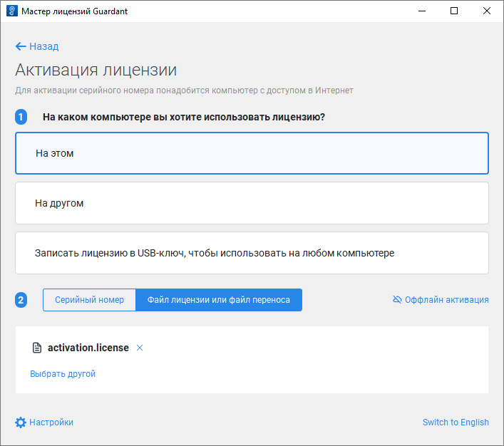Viewport: 504px width, 446px height.
Task: Click the activation.license file name
Action: pos(88,348)
